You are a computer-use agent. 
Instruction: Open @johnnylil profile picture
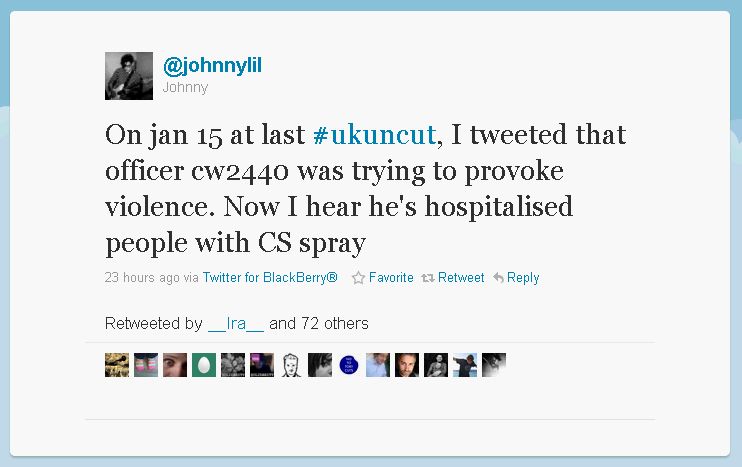(129, 76)
